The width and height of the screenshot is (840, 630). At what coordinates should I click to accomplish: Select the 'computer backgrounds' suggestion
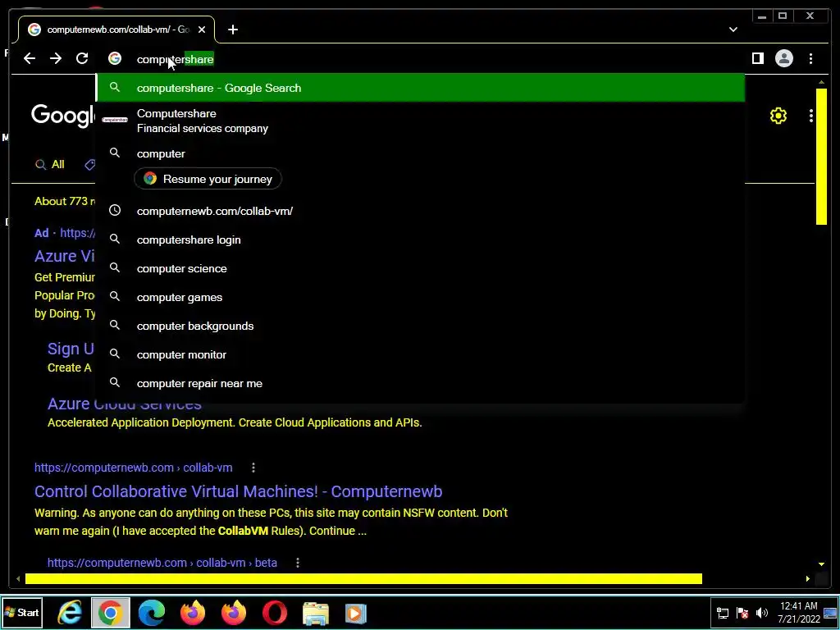(421, 326)
